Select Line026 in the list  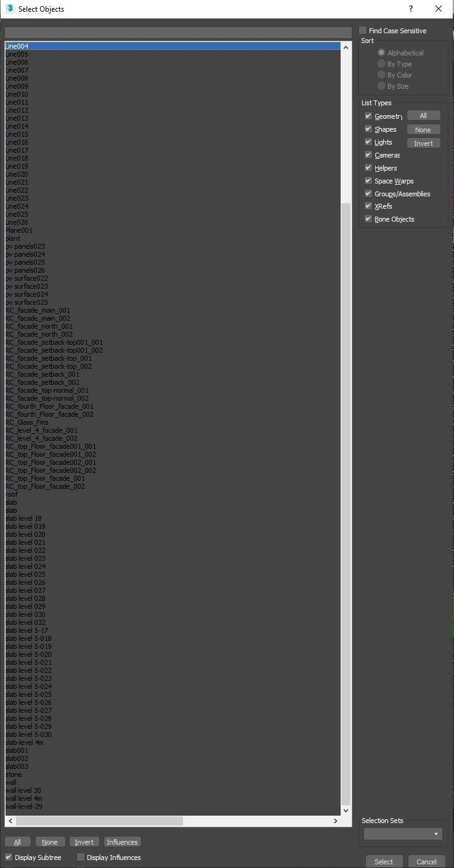[x=172, y=222]
